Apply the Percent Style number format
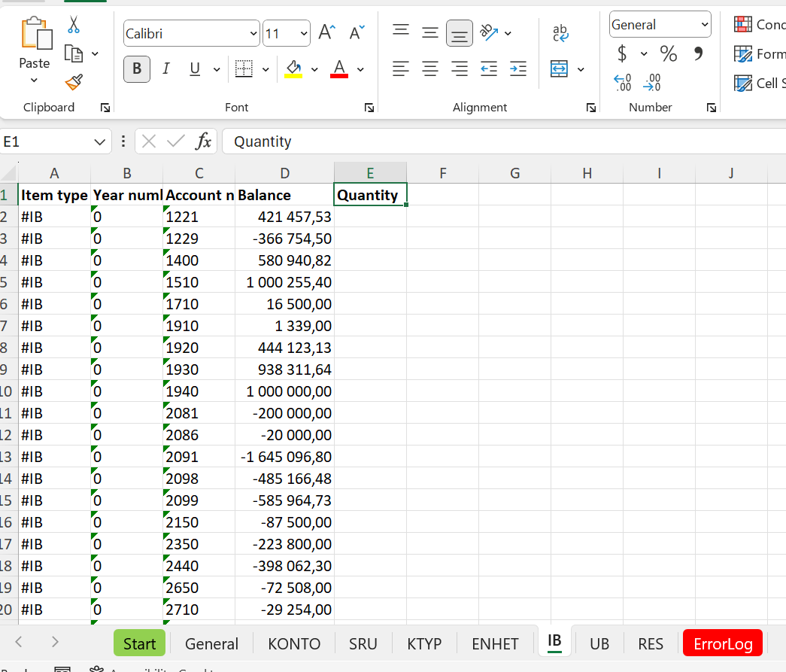Image resolution: width=786 pixels, height=672 pixels. click(667, 53)
